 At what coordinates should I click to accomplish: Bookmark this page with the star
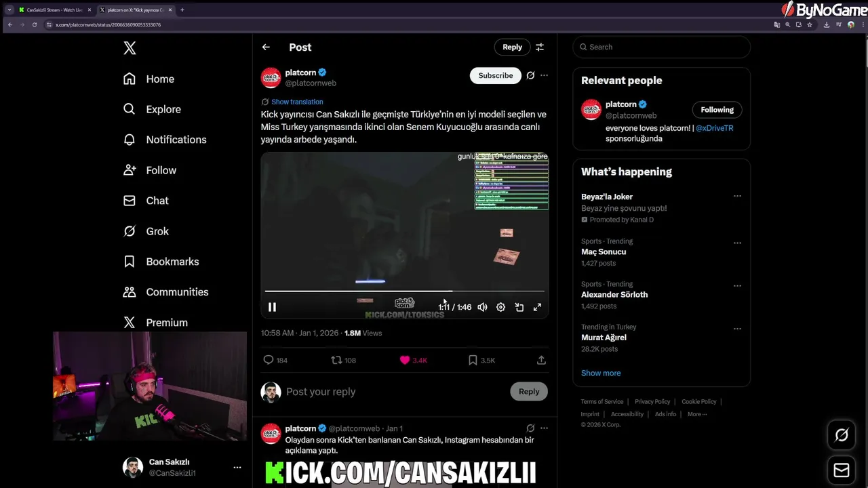pos(809,24)
